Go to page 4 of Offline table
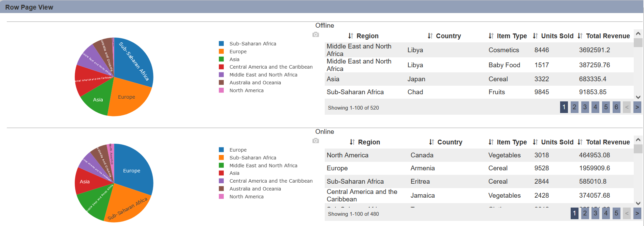644x226 pixels. tap(596, 107)
